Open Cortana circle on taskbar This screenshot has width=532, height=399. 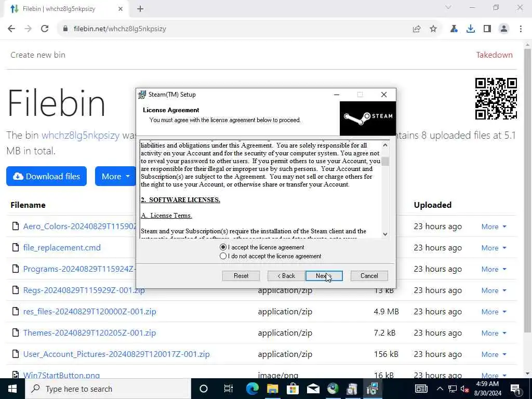click(x=204, y=389)
